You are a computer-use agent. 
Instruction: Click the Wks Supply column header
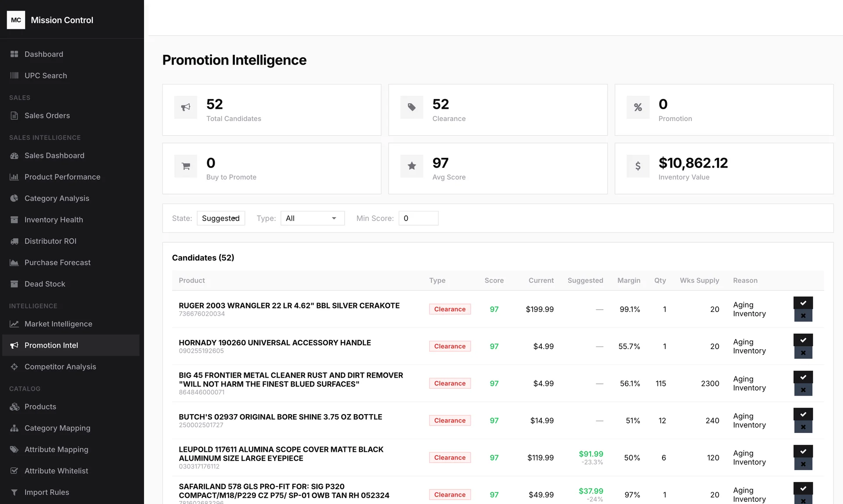(699, 280)
